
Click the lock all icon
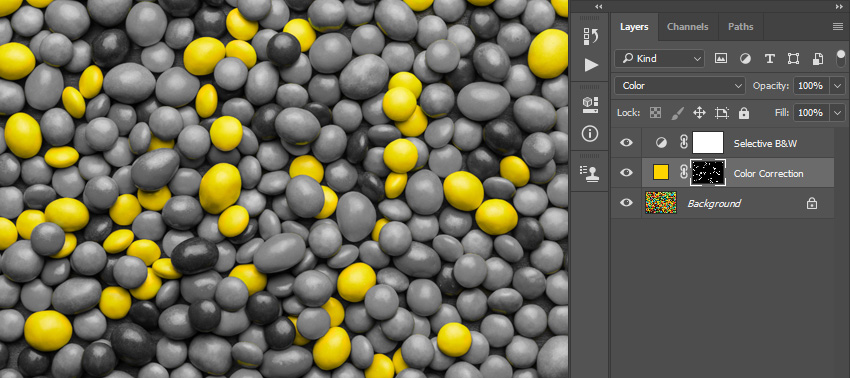tap(744, 113)
